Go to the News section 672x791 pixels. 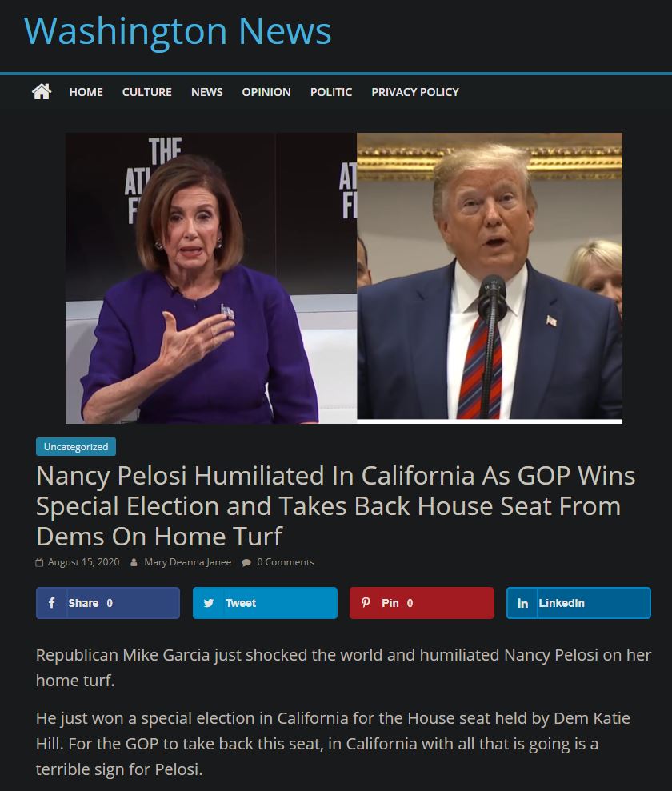[207, 92]
